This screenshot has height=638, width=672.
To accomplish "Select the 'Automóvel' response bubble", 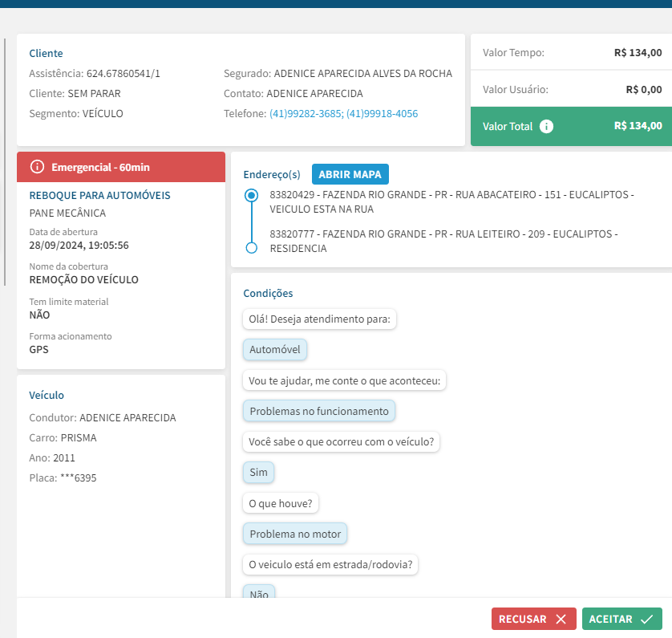I will (274, 350).
